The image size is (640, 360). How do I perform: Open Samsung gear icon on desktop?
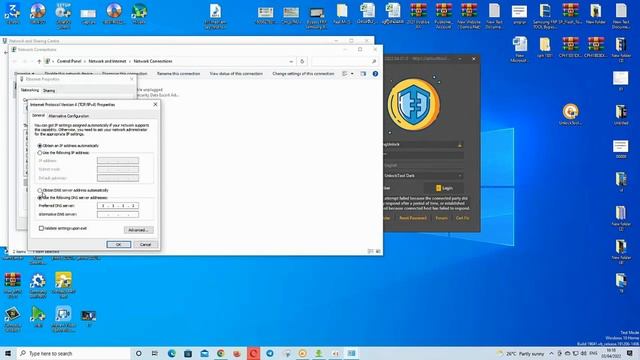[x=38, y=285]
